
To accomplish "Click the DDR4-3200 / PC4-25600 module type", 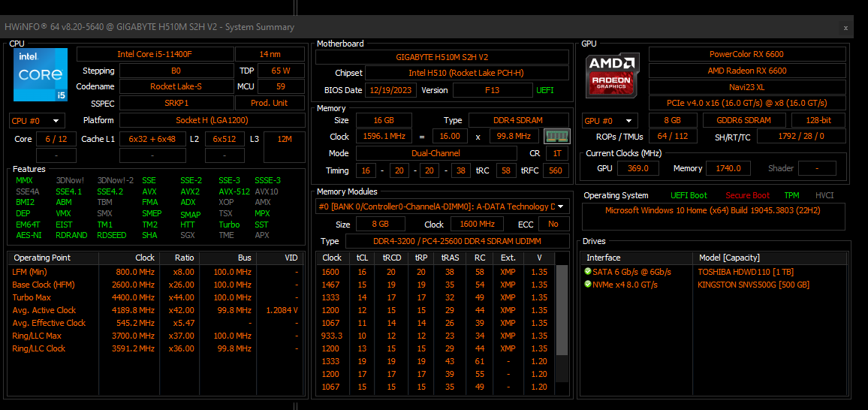I will [457, 241].
